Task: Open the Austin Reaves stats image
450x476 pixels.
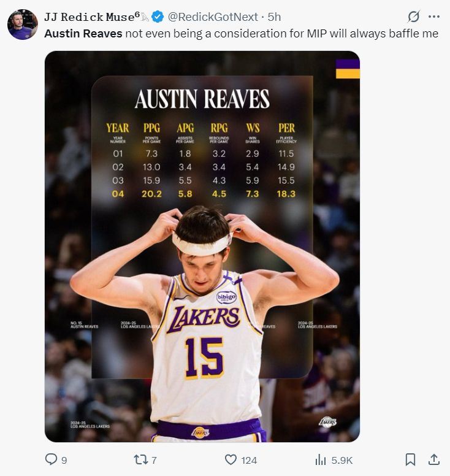Action: pos(202,245)
